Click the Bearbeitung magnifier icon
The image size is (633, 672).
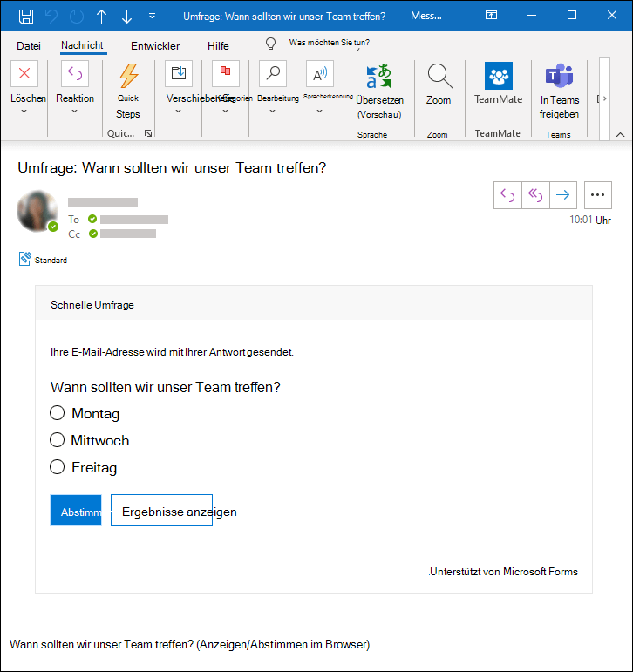coord(273,74)
